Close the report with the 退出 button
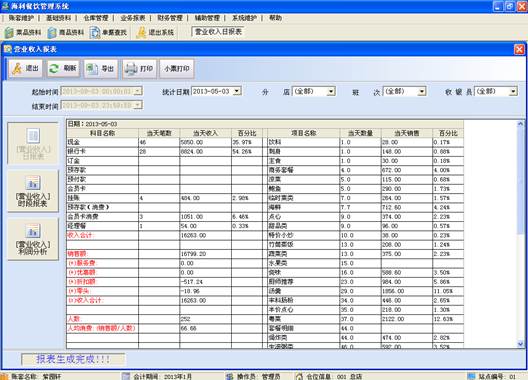528x380 pixels. [x=26, y=69]
